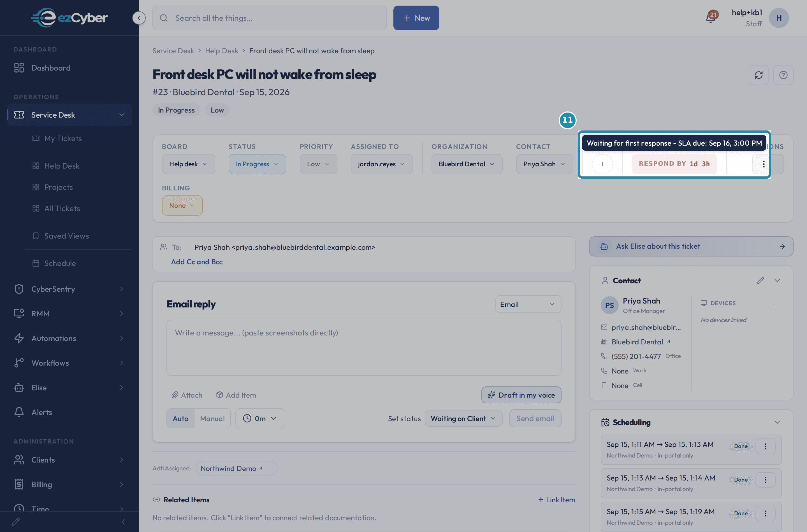Screen dimensions: 807x532
Task: Click the search magnifier icon
Action: click(164, 18)
